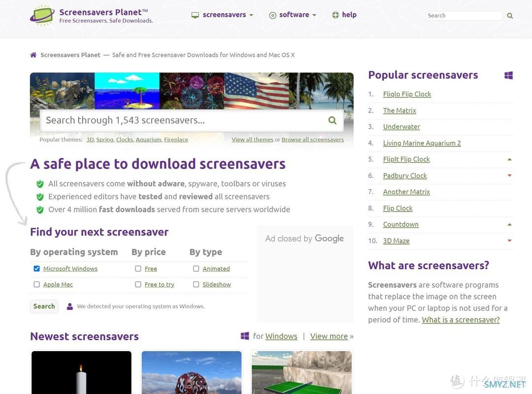Click the Spring theme link
The width and height of the screenshot is (532, 394).
[104, 140]
